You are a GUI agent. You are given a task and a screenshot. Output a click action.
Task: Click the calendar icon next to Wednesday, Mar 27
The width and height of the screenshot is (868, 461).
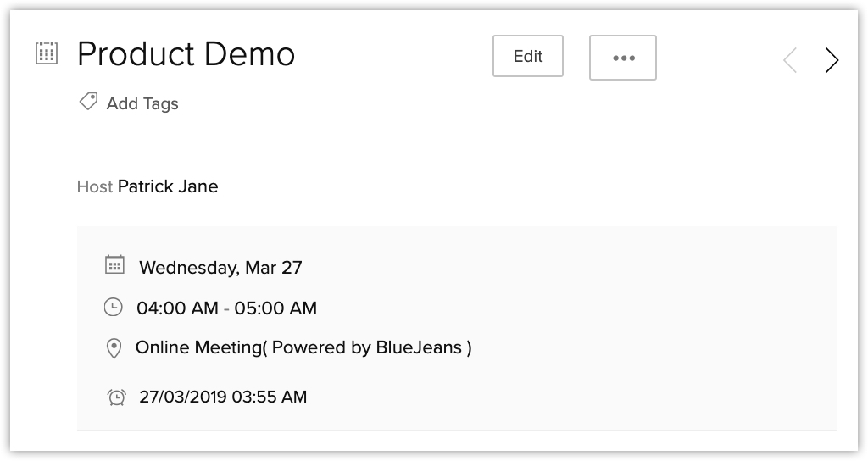114,265
